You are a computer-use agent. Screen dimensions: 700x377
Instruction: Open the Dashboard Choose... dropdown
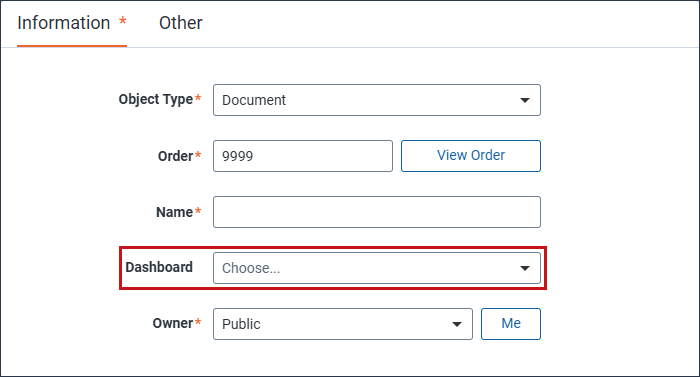(x=377, y=268)
